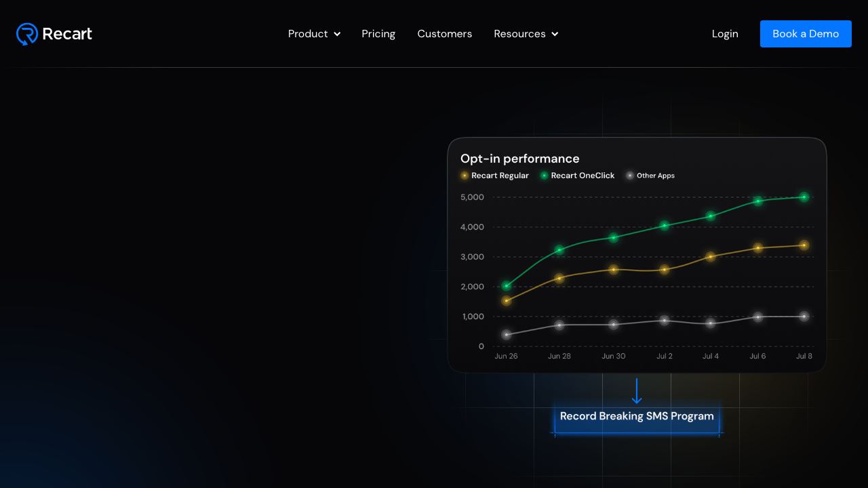Click the Recart Regular legend label
868x488 pixels.
500,176
